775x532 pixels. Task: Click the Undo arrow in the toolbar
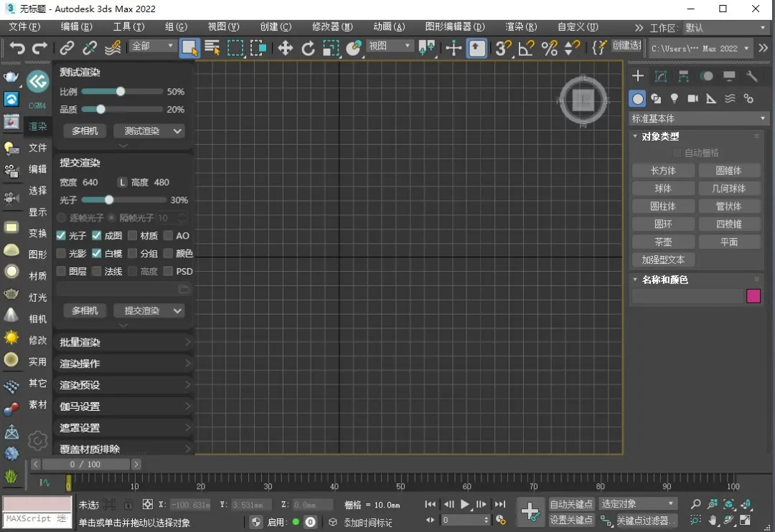[x=17, y=48]
